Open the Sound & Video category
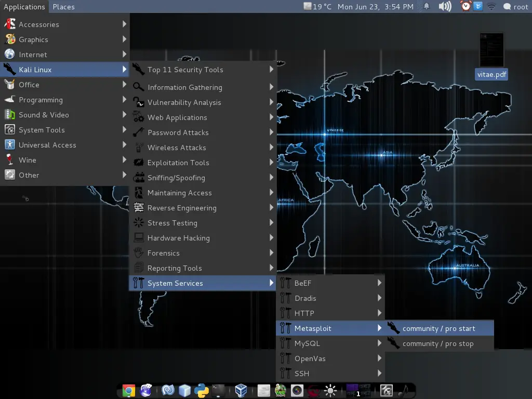This screenshot has height=399, width=532. pyautogui.click(x=65, y=115)
